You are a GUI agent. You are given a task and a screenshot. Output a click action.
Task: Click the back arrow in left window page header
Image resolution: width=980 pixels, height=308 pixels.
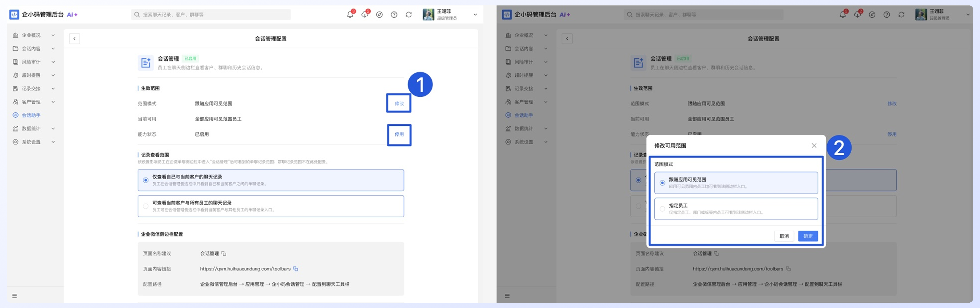click(75, 39)
